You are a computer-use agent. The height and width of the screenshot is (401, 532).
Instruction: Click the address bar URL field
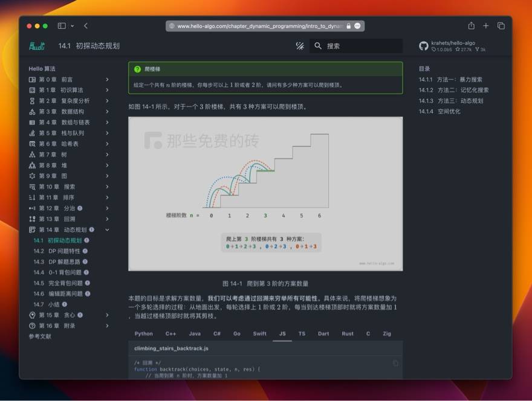(265, 26)
